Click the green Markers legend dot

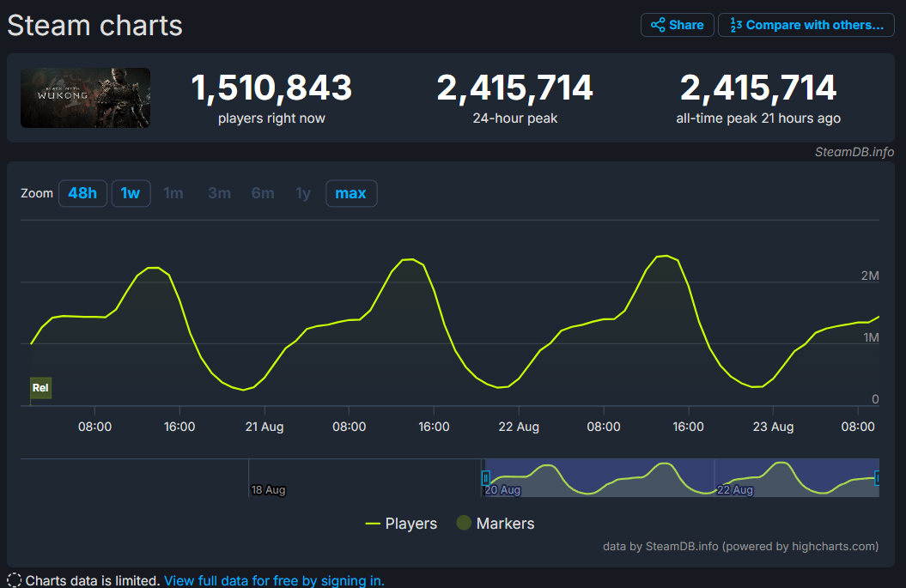coord(464,523)
